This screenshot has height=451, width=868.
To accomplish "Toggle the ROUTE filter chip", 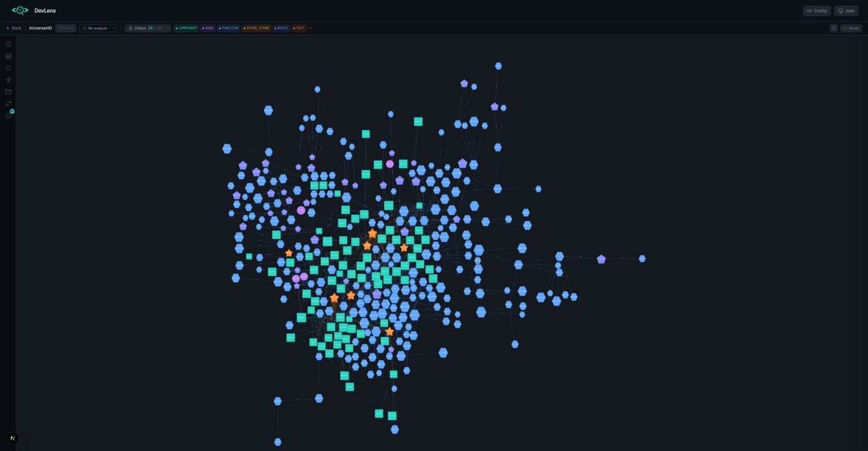I will click(x=281, y=28).
